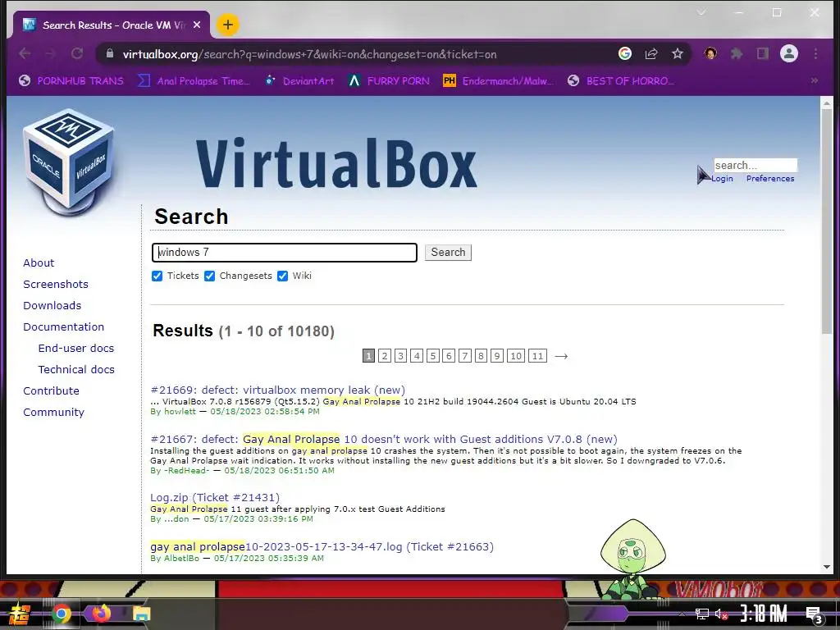
Task: Click the Google icon in address bar
Action: point(624,53)
